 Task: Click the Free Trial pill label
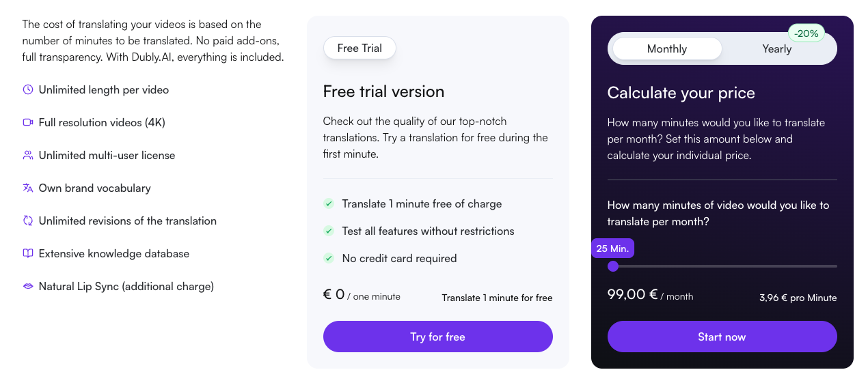click(360, 48)
